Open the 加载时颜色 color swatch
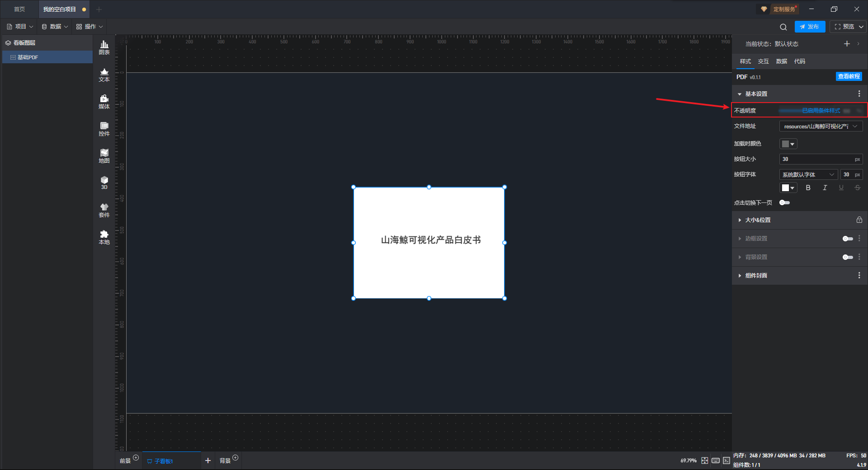 coord(788,144)
